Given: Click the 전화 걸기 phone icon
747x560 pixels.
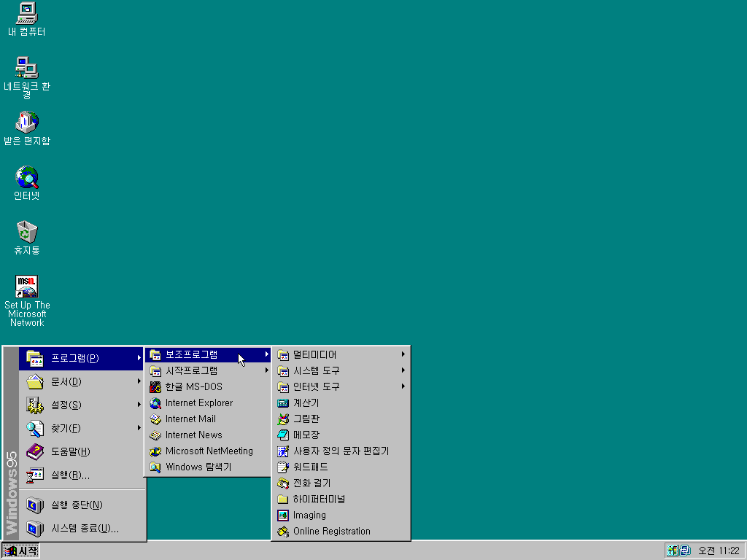Looking at the screenshot, I should [x=283, y=483].
